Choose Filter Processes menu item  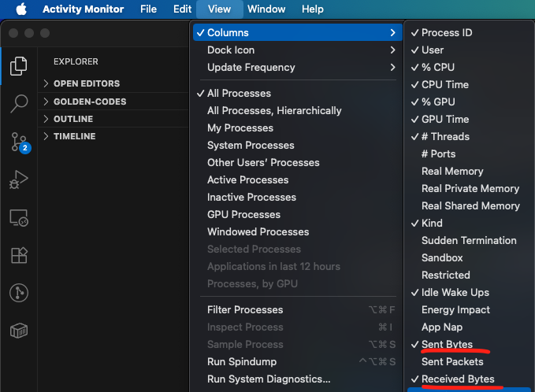point(298,310)
